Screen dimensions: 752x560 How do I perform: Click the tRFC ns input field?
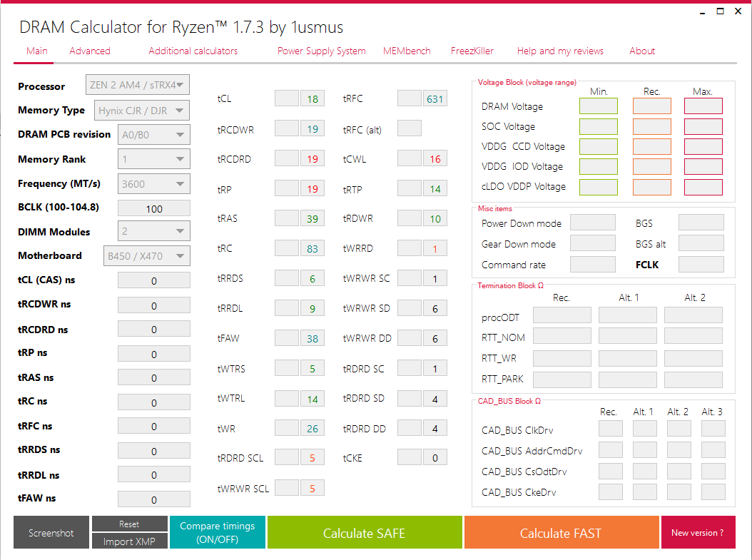(154, 426)
